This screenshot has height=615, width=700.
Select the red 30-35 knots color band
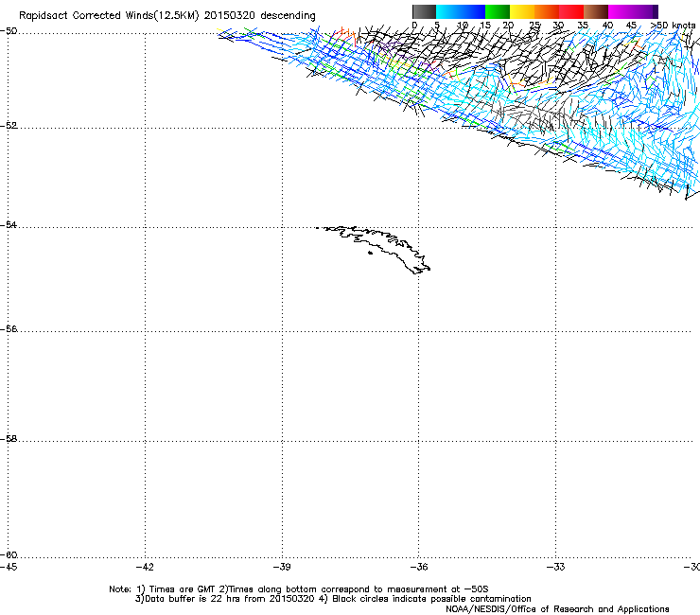tap(571, 11)
